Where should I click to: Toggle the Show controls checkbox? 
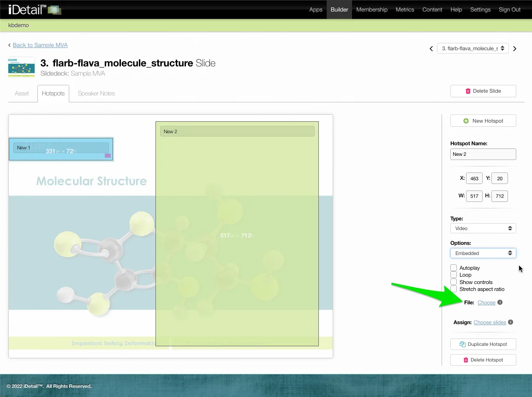pos(454,282)
